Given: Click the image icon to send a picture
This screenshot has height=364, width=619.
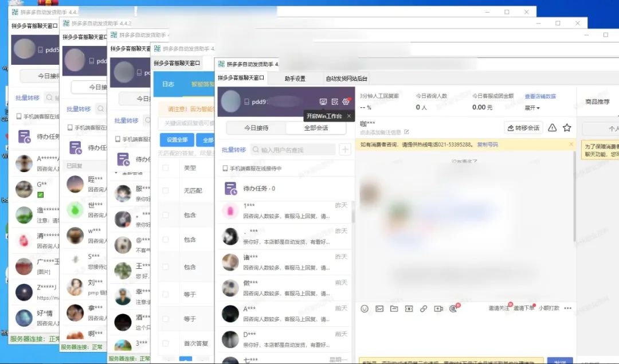Looking at the screenshot, I should (379, 308).
